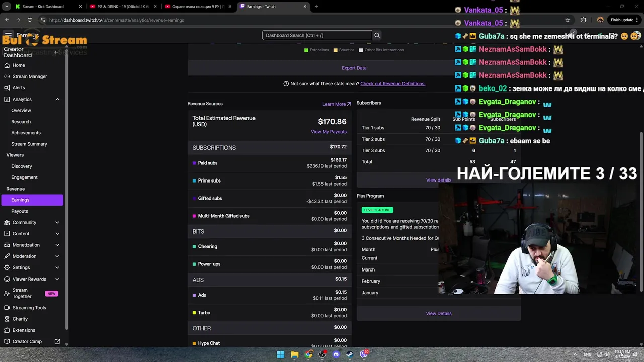Open the Discovery page
The width and height of the screenshot is (644, 362).
tap(22, 166)
